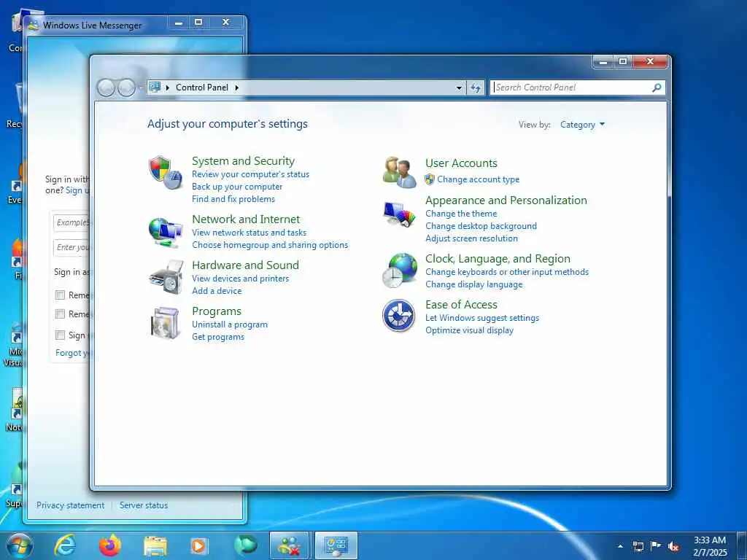This screenshot has width=747, height=560.
Task: Open the System and Security shield icon
Action: 166,172
